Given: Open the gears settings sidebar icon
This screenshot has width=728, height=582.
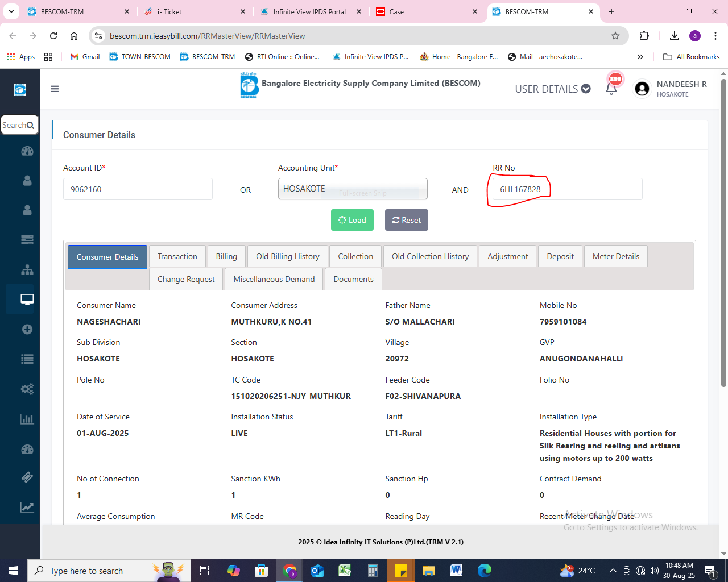Looking at the screenshot, I should [x=27, y=389].
